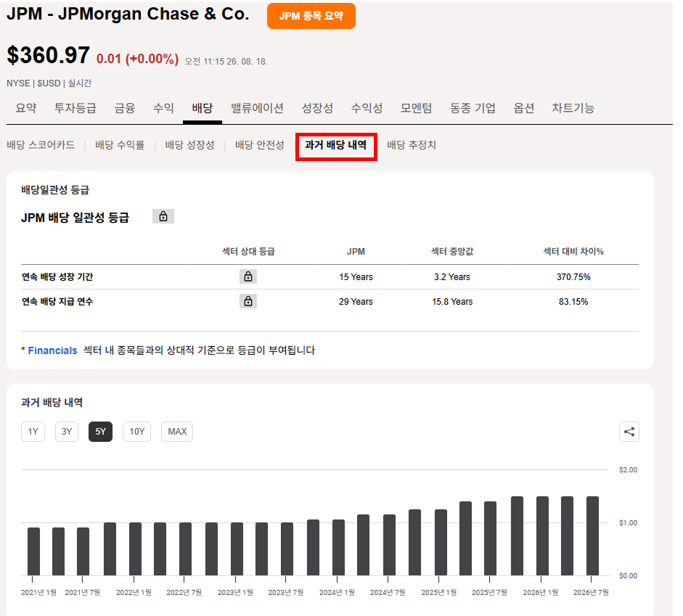Click the 29 Years value
Viewport: 683px width, 616px height.
click(x=356, y=302)
